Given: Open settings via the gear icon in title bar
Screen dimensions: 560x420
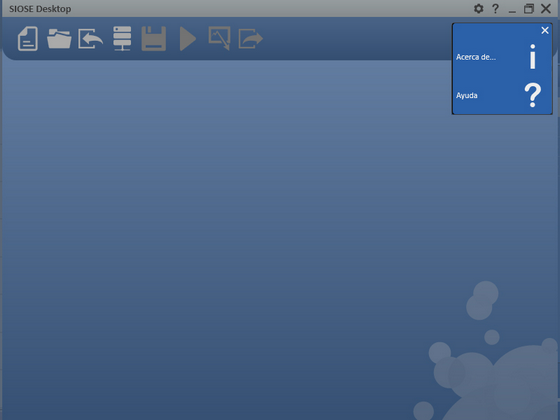Looking at the screenshot, I should click(x=479, y=9).
